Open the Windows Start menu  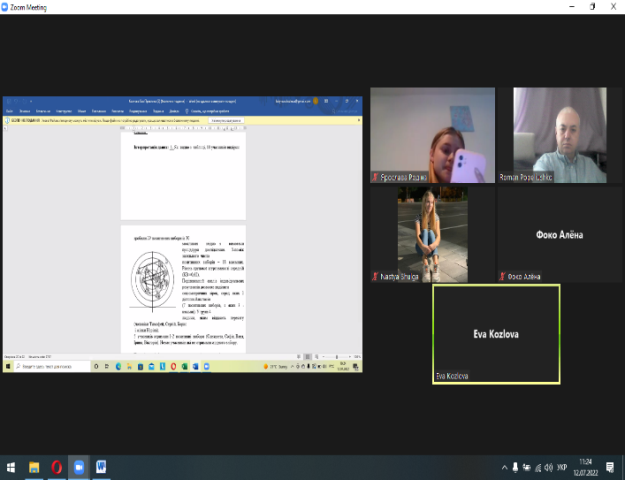pyautogui.click(x=12, y=467)
